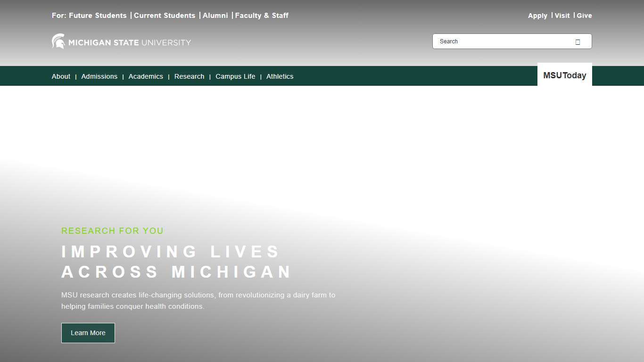Image resolution: width=644 pixels, height=362 pixels.
Task: Click the Research For You heading link
Action: [x=112, y=230]
